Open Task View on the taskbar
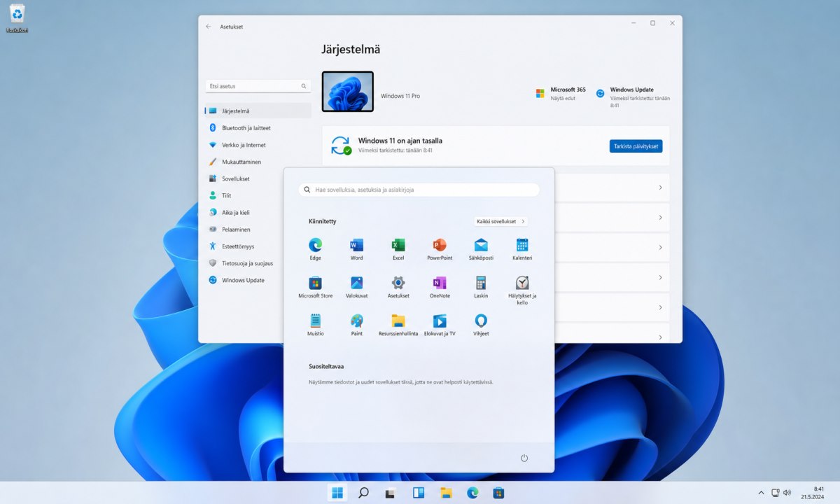Screen dimensions: 840x504 (x=391, y=492)
